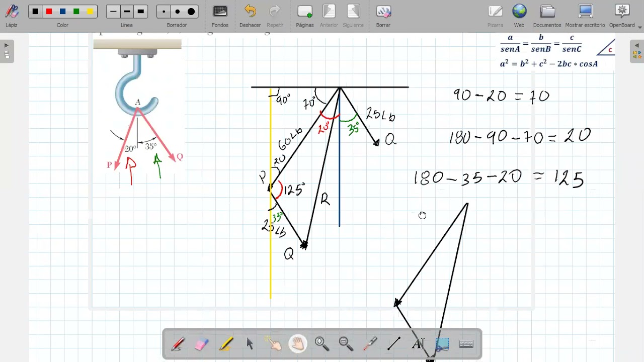Expand the right library panel

(x=637, y=51)
